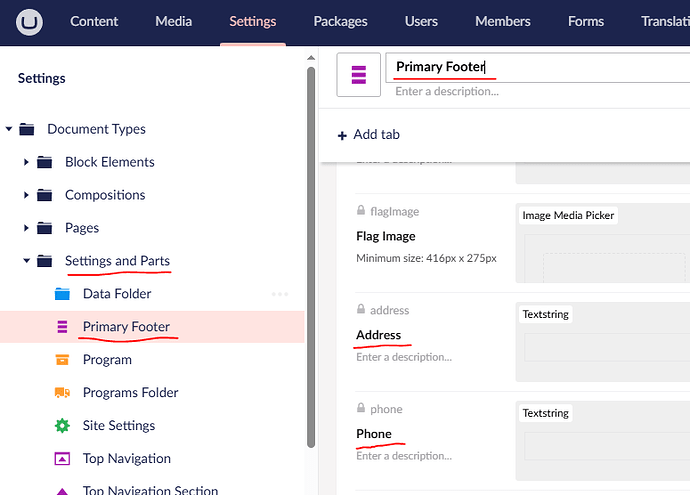Screen dimensions: 690x495
Task: Click the Program archive box icon
Action: 62,360
